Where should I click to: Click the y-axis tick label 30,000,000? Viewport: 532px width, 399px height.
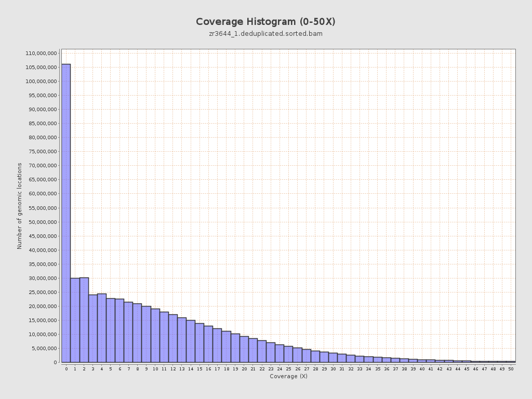pos(43,278)
